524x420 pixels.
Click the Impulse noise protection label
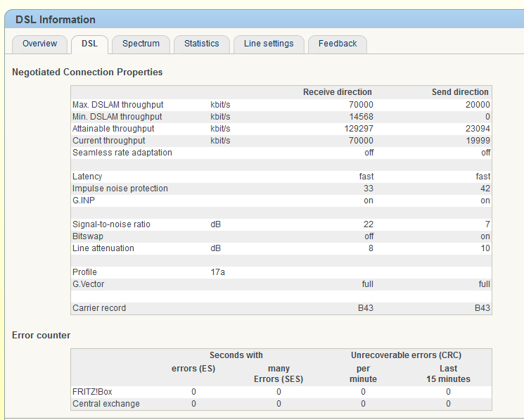120,189
